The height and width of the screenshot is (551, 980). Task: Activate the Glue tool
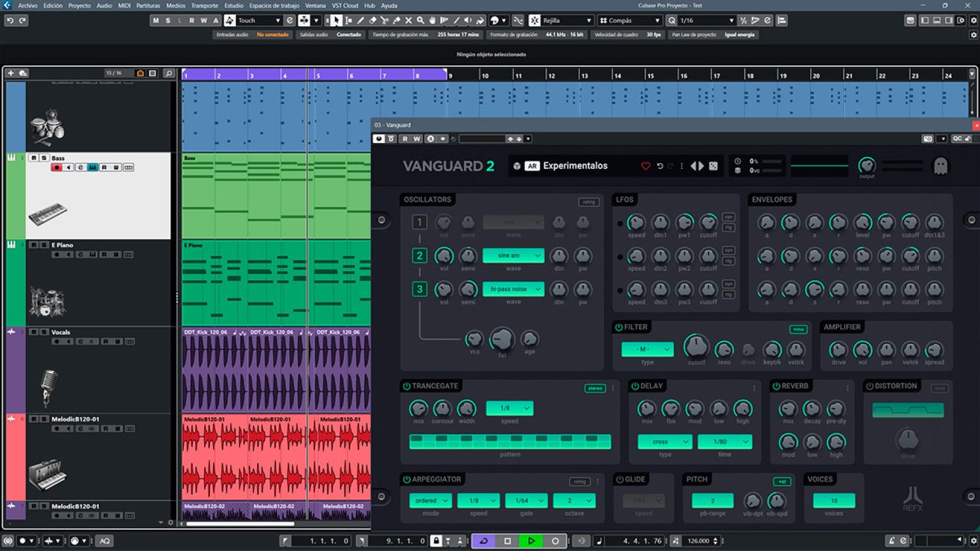coord(397,20)
